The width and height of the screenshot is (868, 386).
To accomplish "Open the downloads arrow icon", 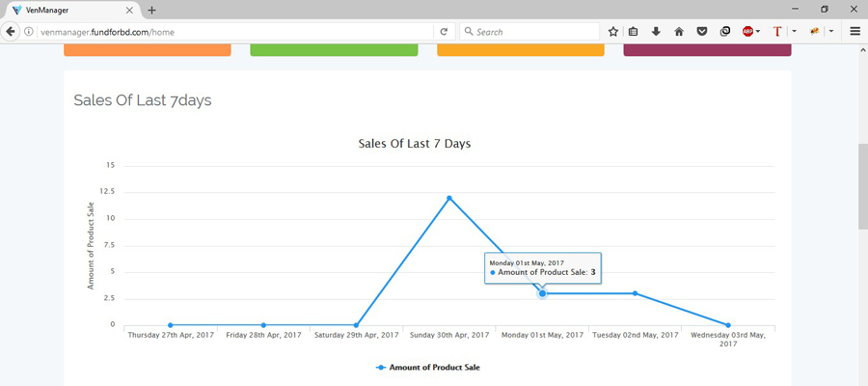I will pos(656,31).
